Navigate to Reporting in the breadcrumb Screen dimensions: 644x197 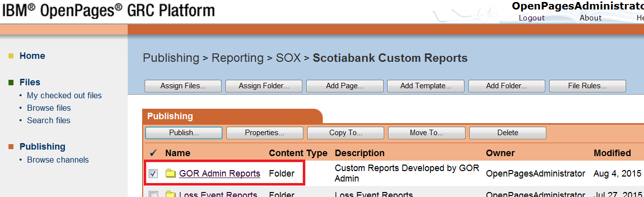click(237, 58)
